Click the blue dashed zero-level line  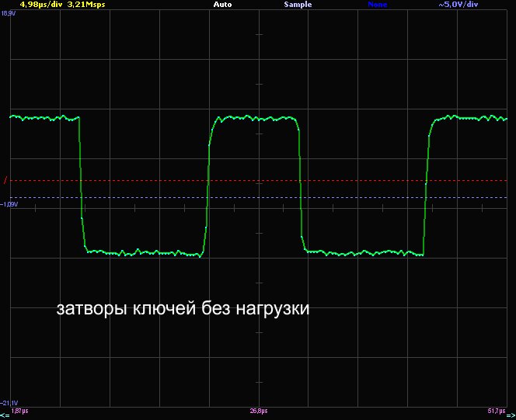click(259, 197)
